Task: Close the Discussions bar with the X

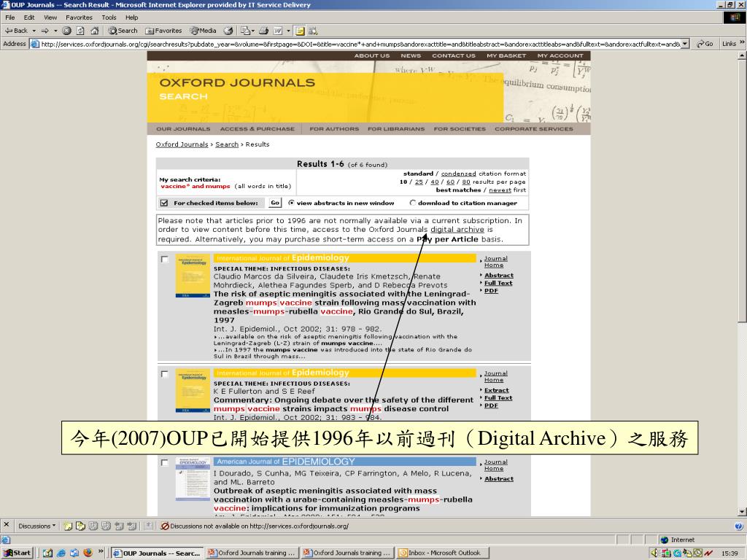Action: [6, 525]
